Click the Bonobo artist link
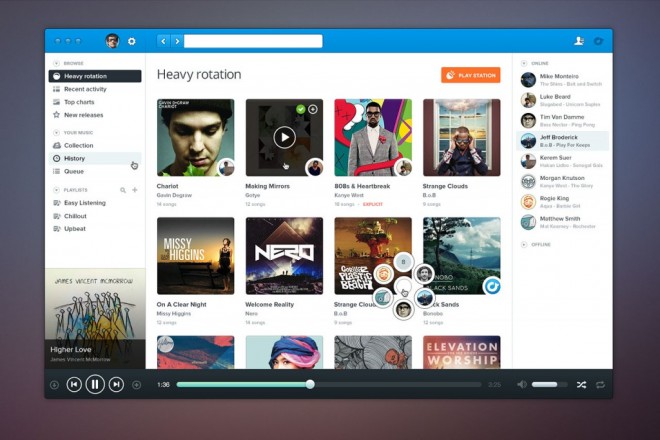Screen dimensions: 660x440 click(433, 314)
